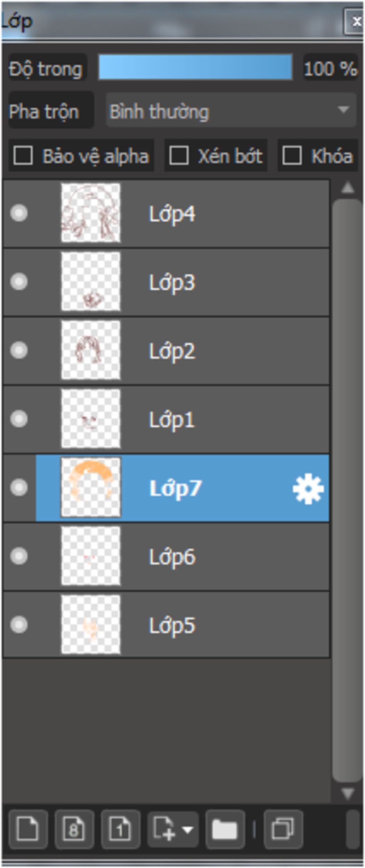Add a new color layer button

pos(28,829)
